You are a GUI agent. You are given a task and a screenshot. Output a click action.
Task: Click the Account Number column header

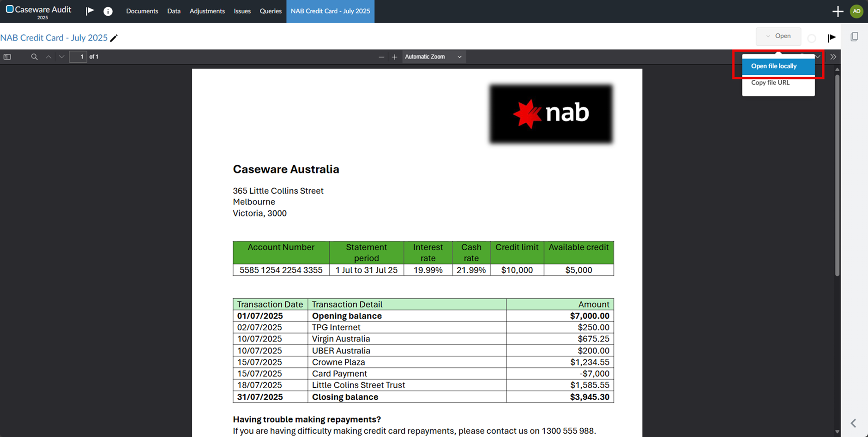click(x=281, y=247)
